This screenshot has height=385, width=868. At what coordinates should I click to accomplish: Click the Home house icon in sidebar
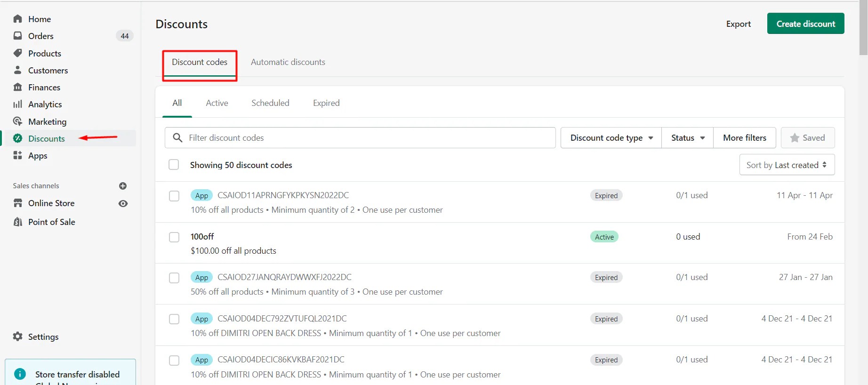click(18, 19)
